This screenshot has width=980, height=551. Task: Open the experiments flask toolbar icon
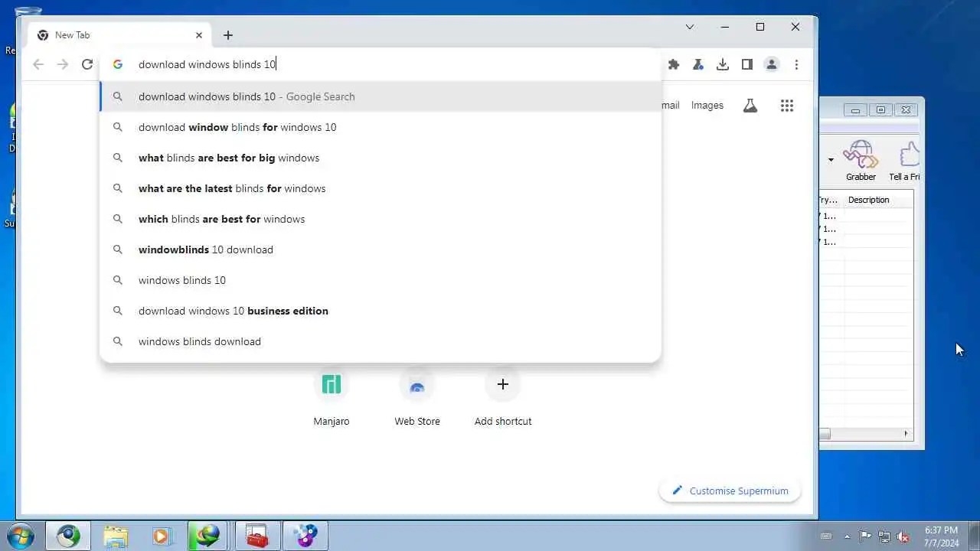pyautogui.click(x=698, y=65)
